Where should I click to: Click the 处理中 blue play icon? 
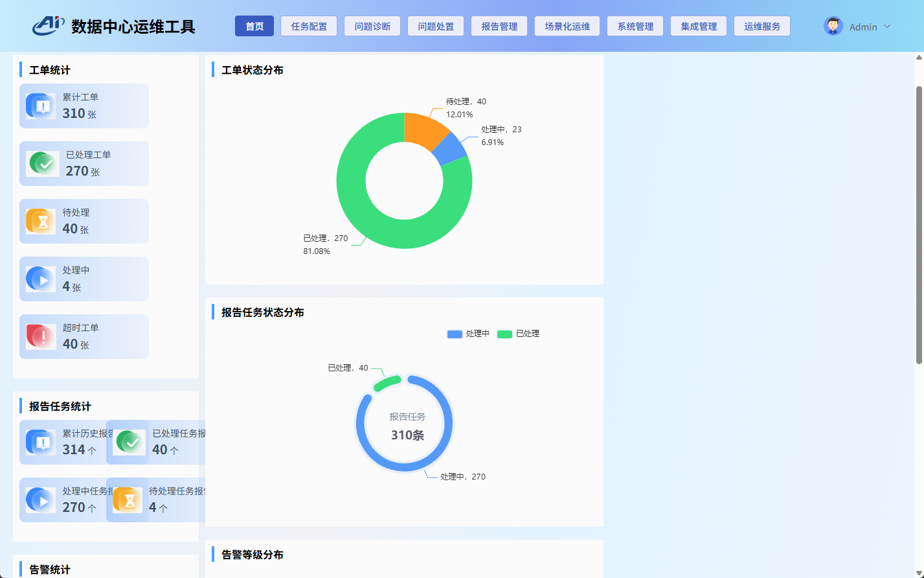point(41,279)
